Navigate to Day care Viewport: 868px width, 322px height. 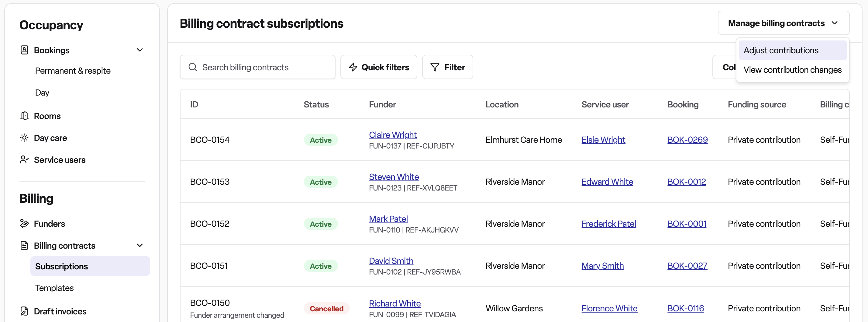pyautogui.click(x=50, y=138)
